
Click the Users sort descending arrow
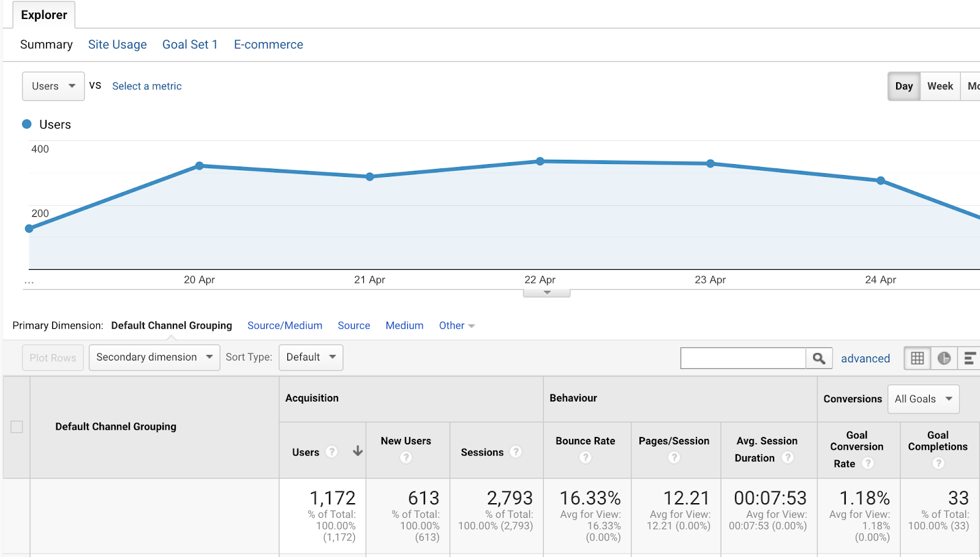coord(358,451)
